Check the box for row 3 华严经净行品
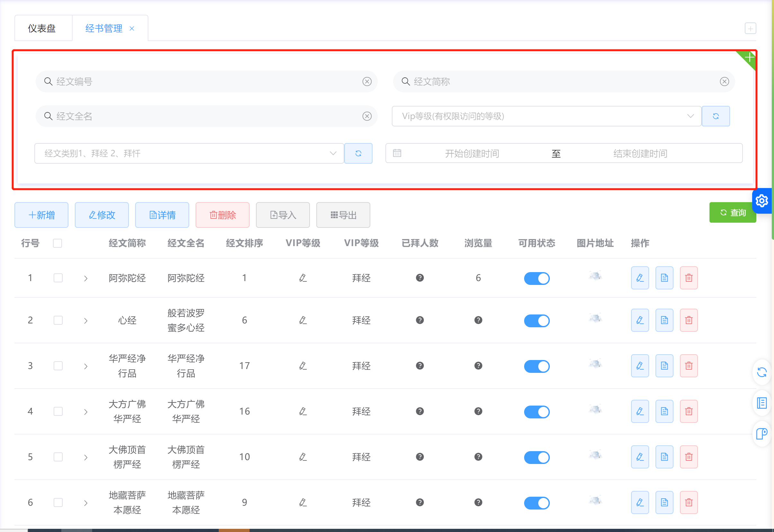 (x=58, y=366)
